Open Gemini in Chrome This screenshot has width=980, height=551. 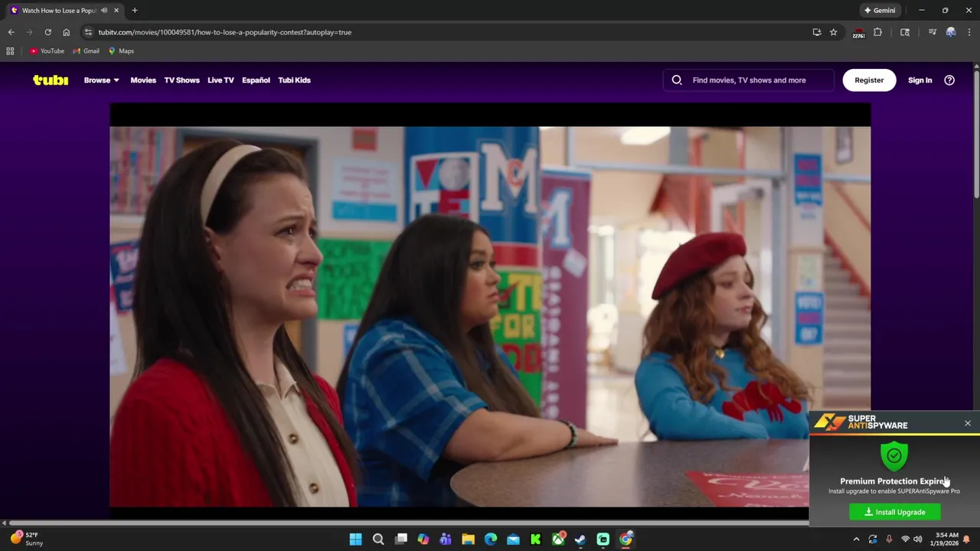coord(880,11)
